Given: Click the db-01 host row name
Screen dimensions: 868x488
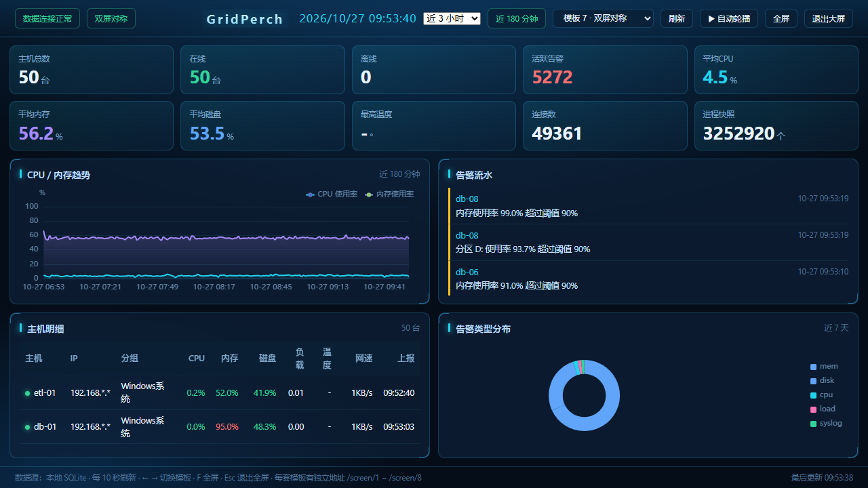Looking at the screenshot, I should (x=45, y=426).
